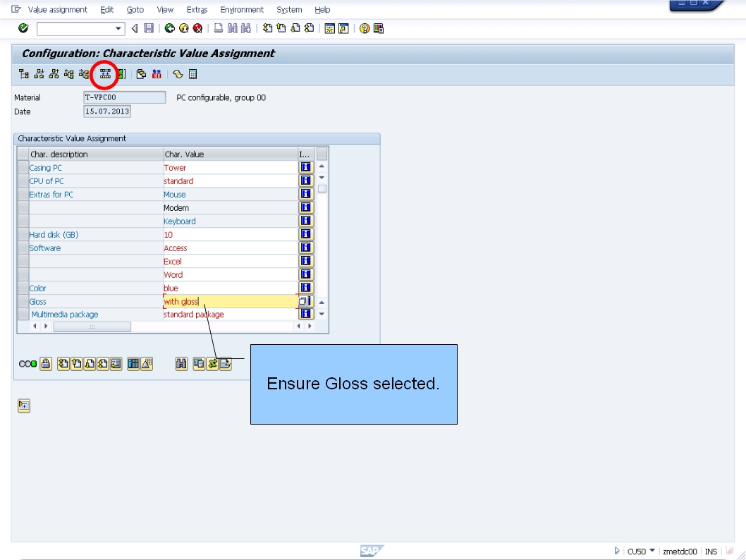Click the horizontal scrollbar under Char. description
This screenshot has width=746, height=560.
pos(92,327)
